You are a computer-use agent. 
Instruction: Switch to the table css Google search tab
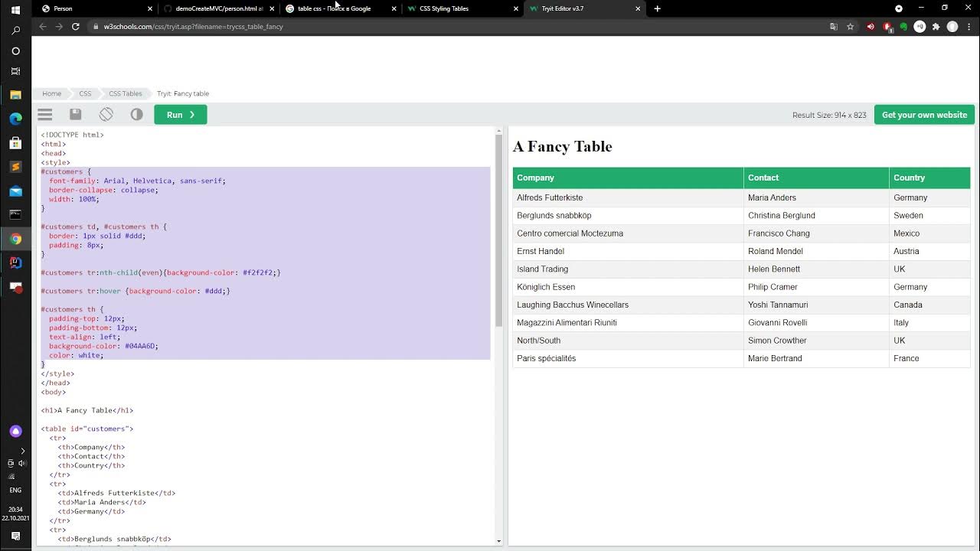pos(339,8)
